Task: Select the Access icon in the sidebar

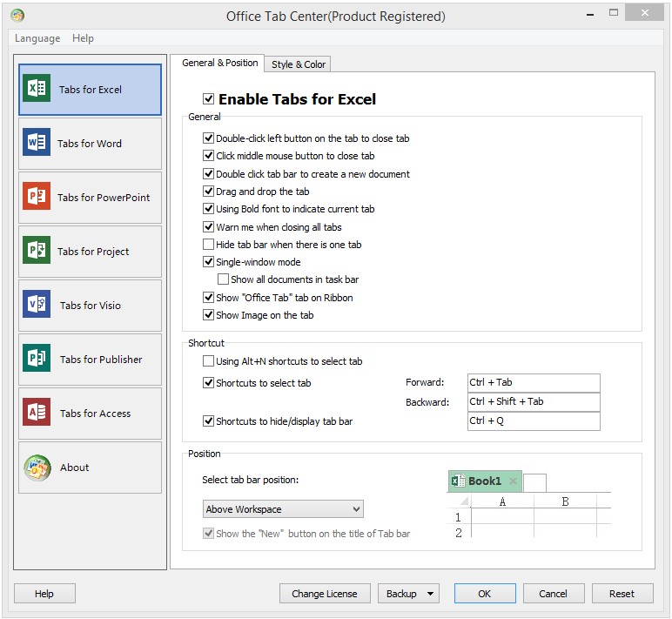Action: coord(37,412)
